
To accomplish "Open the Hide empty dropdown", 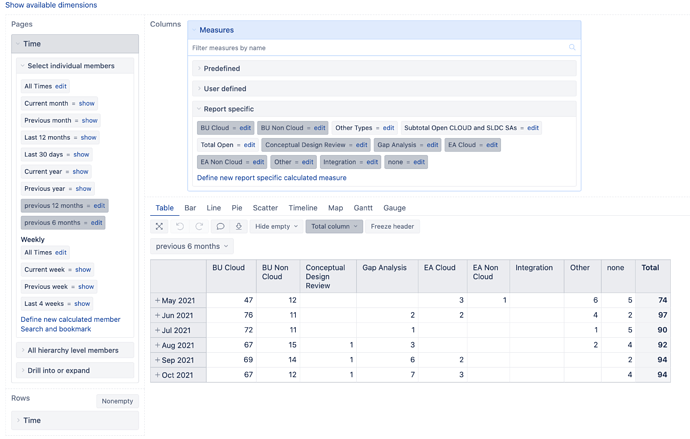I will pyautogui.click(x=276, y=226).
